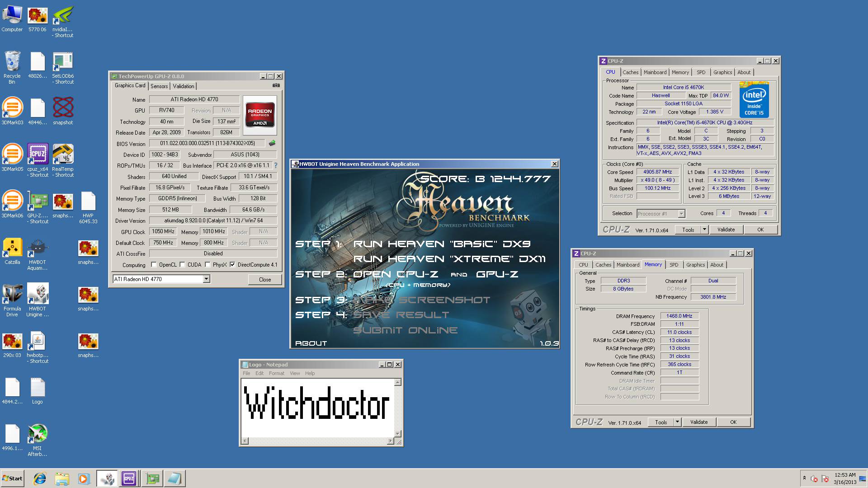Open Internet Explorer from taskbar

click(x=40, y=479)
